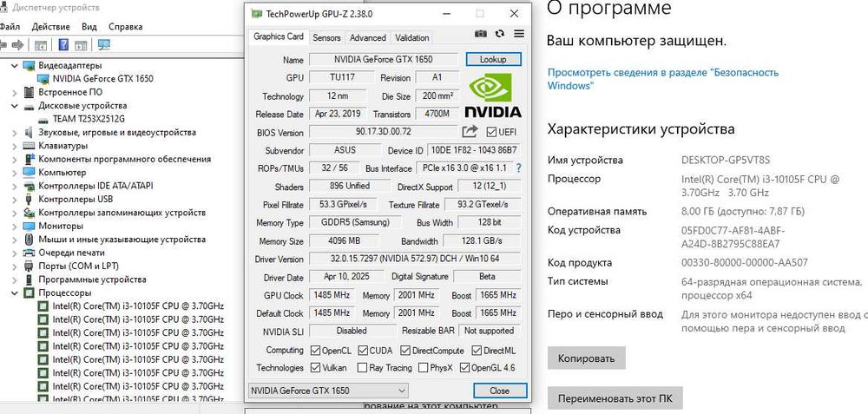
Task: Click the NVIDIA logo in GPU-Z
Action: pos(492,95)
